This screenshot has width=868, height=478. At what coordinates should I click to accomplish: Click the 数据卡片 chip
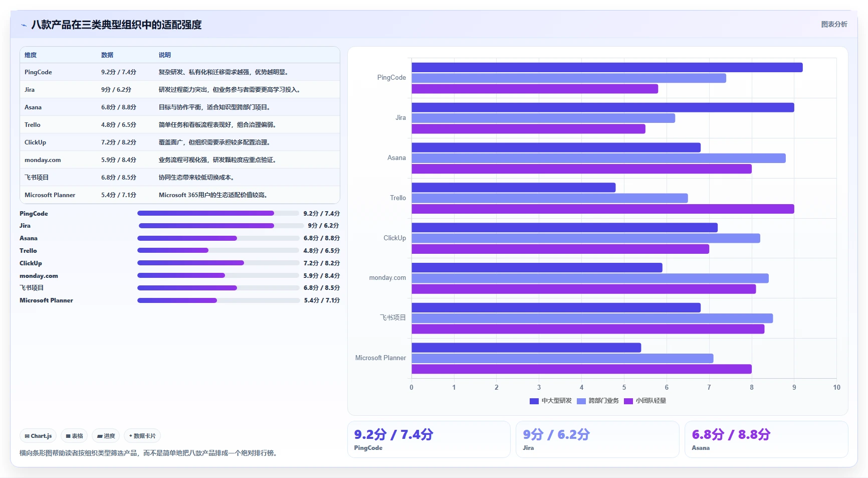pyautogui.click(x=142, y=436)
